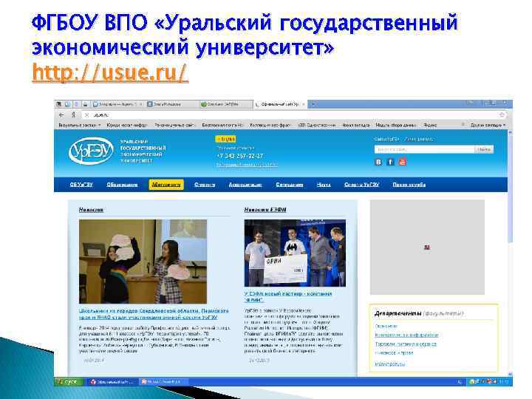Click the broken image icon in gray banner
Screen dimensions: 532x399
click(x=427, y=247)
